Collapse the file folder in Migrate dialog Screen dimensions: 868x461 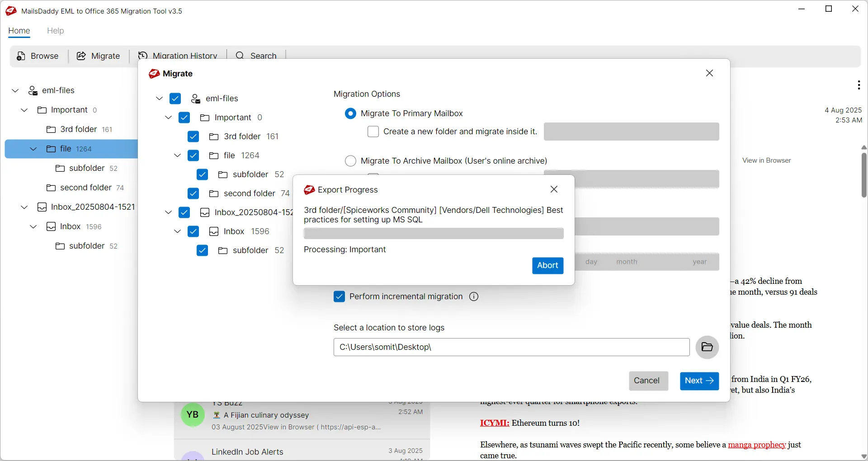pyautogui.click(x=177, y=155)
